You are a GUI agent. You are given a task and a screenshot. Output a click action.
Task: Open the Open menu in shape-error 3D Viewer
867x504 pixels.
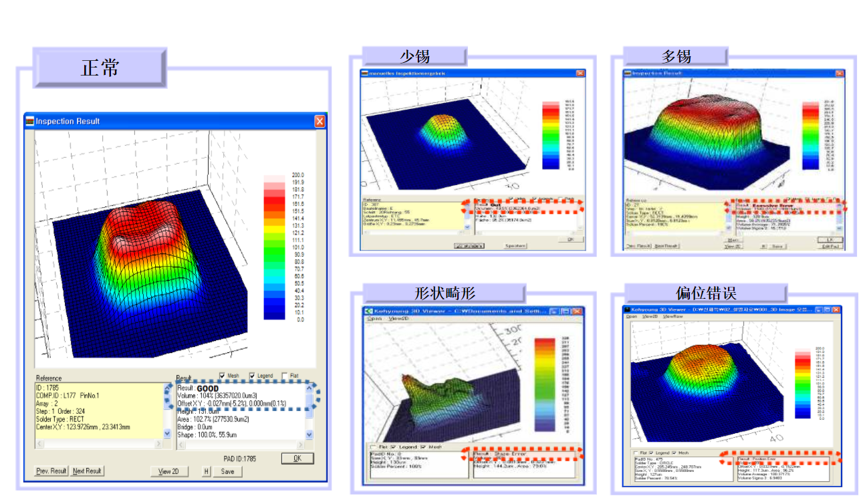tap(374, 319)
